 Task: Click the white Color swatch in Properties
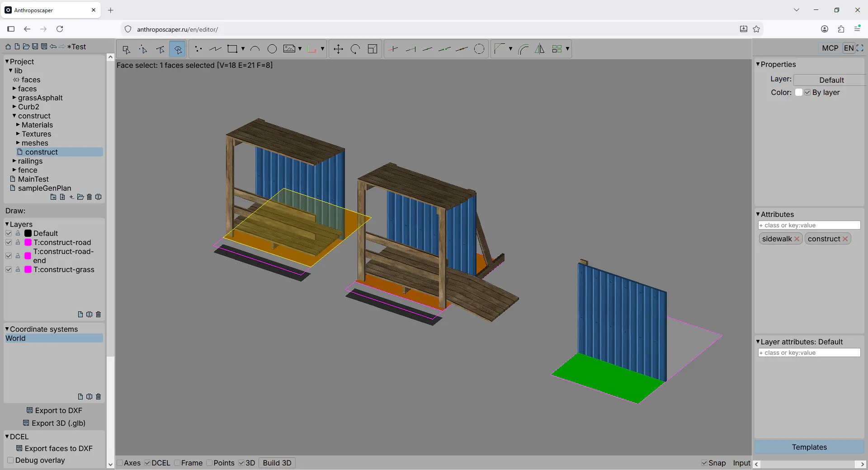coord(799,92)
